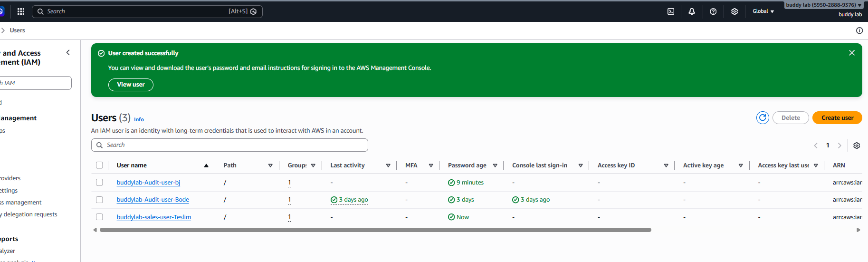Open the notifications bell
The width and height of the screenshot is (868, 262).
pyautogui.click(x=692, y=11)
